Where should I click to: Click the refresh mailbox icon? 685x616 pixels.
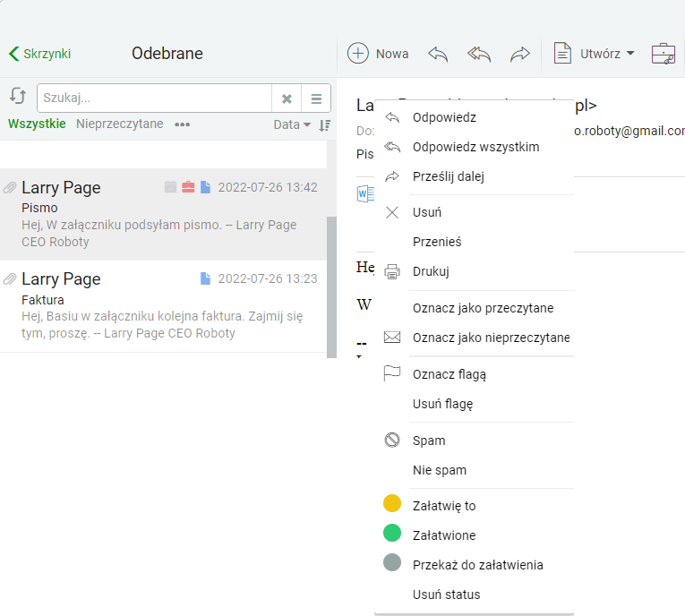click(18, 96)
